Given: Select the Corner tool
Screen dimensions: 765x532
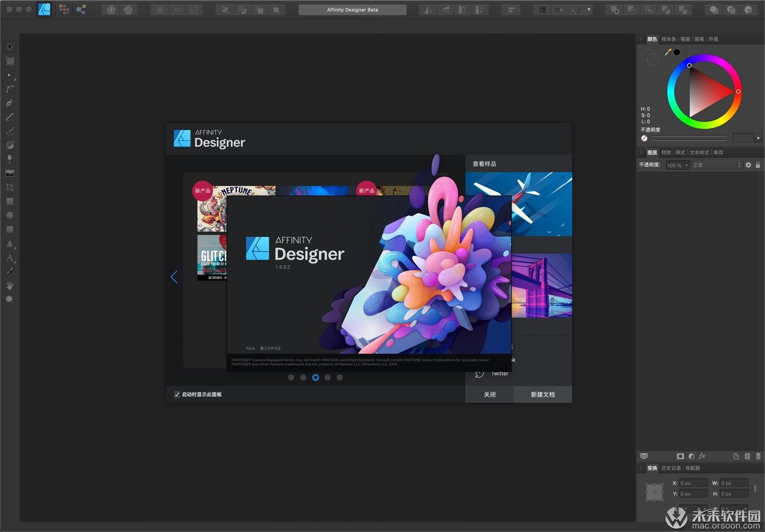Looking at the screenshot, I should pos(10,89).
